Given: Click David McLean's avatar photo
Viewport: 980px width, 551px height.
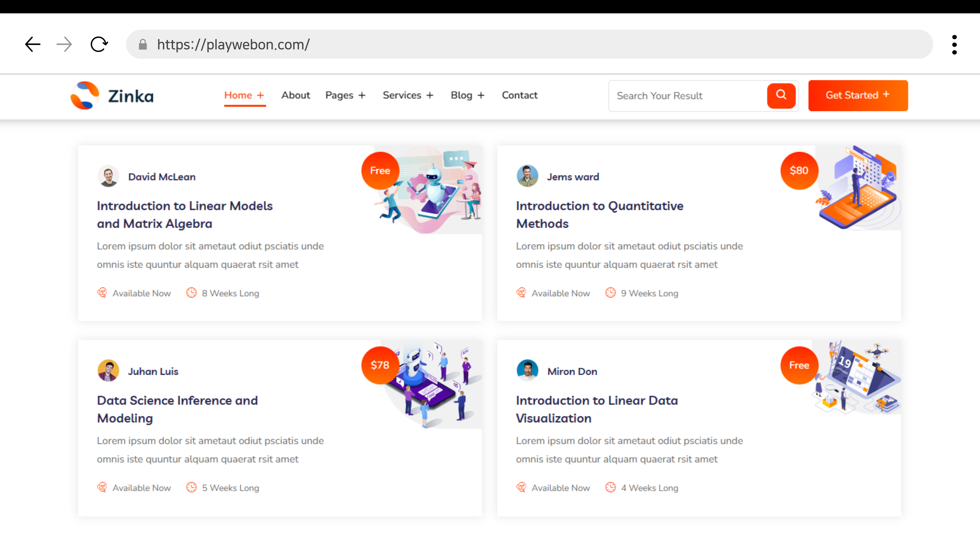Looking at the screenshot, I should click(x=108, y=176).
